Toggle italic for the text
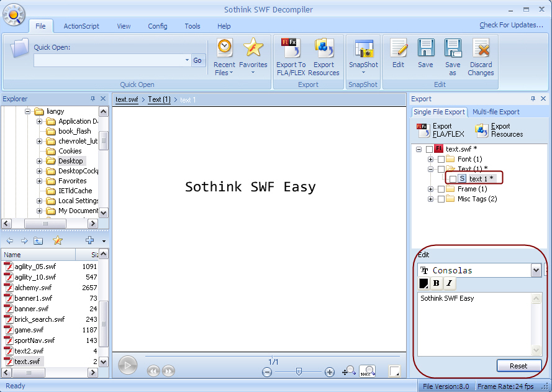The width and height of the screenshot is (552, 392). (x=449, y=283)
